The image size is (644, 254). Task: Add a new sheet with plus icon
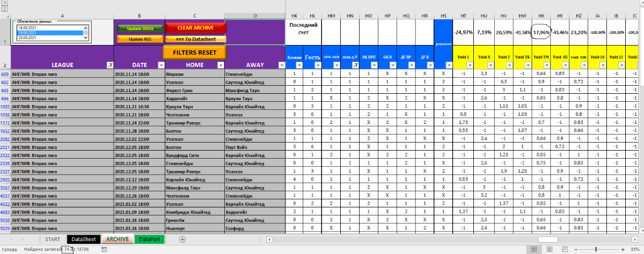tap(182, 239)
